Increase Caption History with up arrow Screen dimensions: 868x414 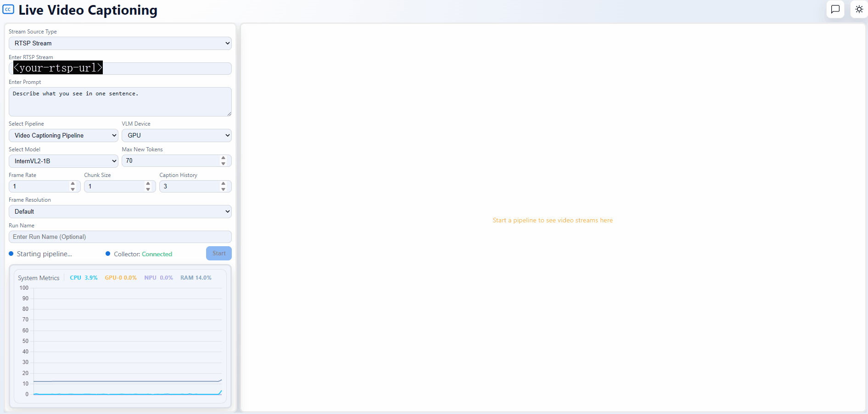224,183
